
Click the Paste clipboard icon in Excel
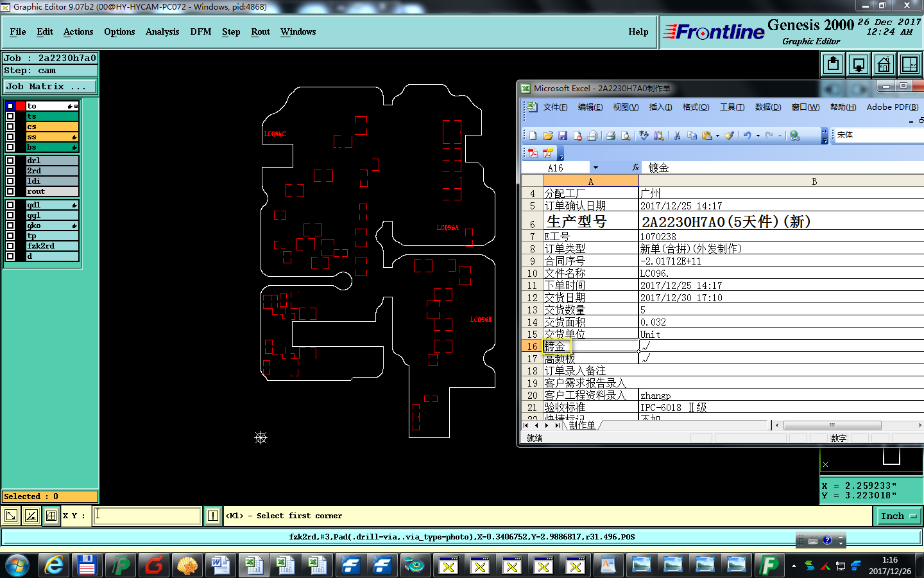[x=706, y=136]
